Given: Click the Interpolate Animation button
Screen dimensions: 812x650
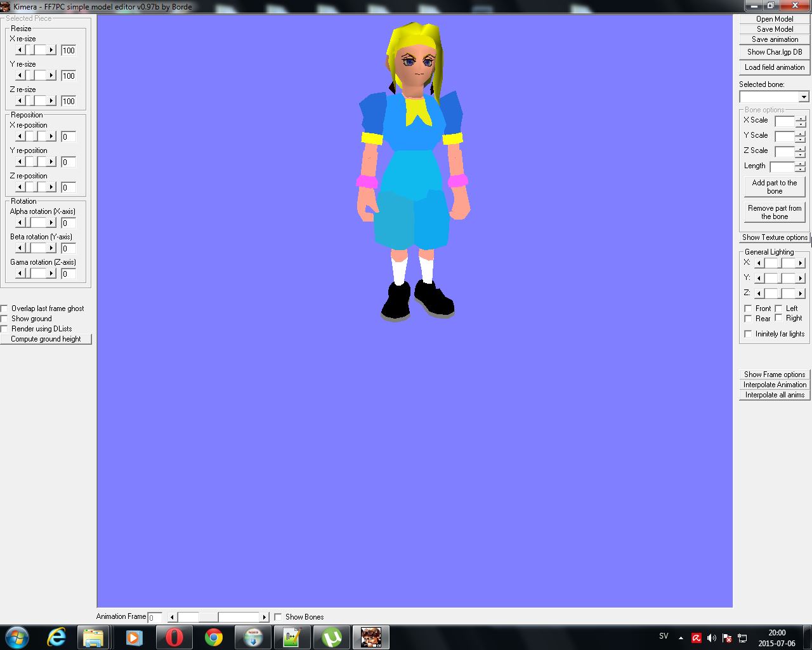Looking at the screenshot, I should point(775,385).
